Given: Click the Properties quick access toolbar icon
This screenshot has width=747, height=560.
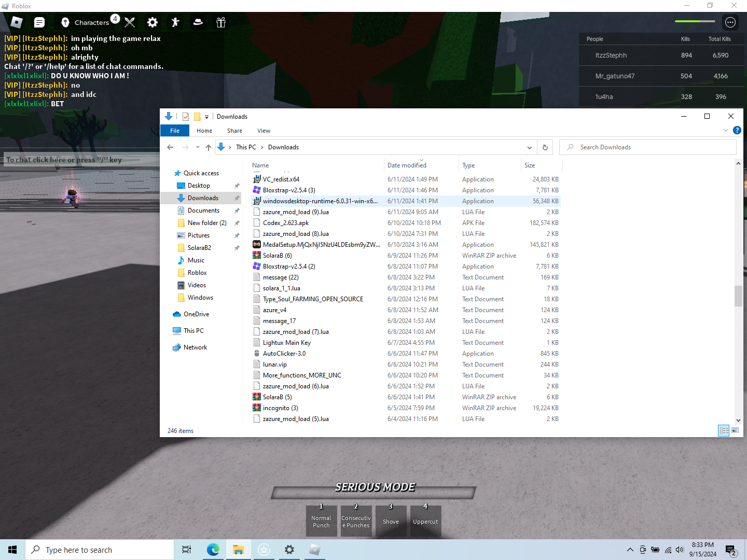Looking at the screenshot, I should tap(186, 117).
